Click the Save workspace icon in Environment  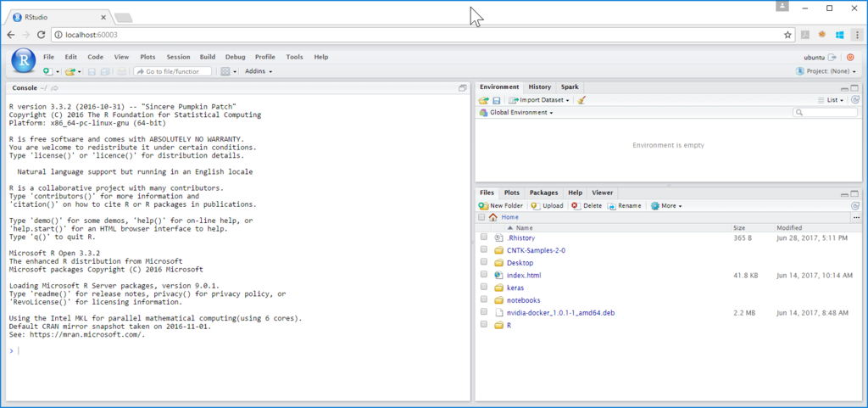click(x=497, y=100)
